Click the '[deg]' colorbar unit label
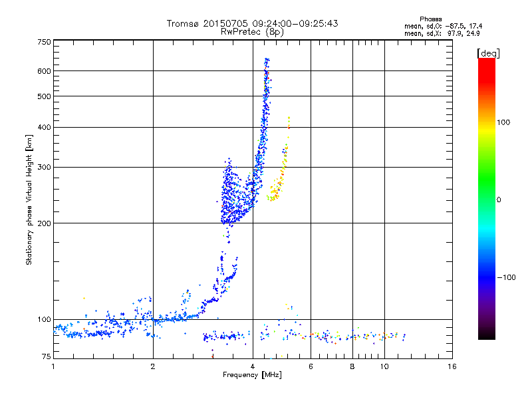 pos(488,53)
